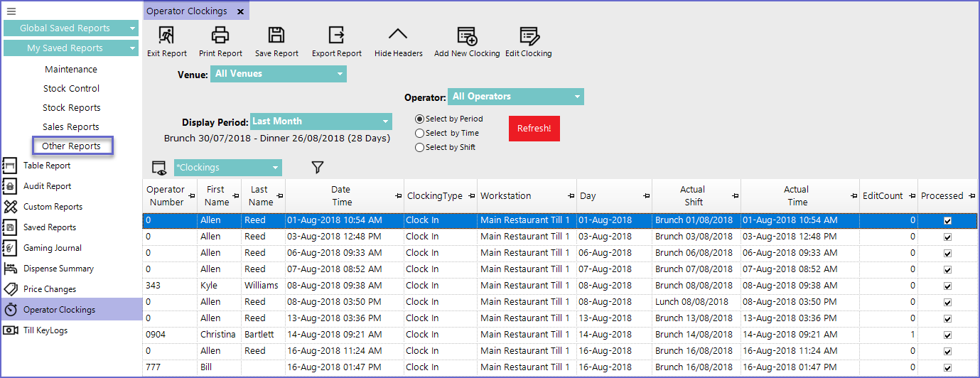Click the hamburger menu icon
The height and width of the screenshot is (378, 980).
(11, 11)
